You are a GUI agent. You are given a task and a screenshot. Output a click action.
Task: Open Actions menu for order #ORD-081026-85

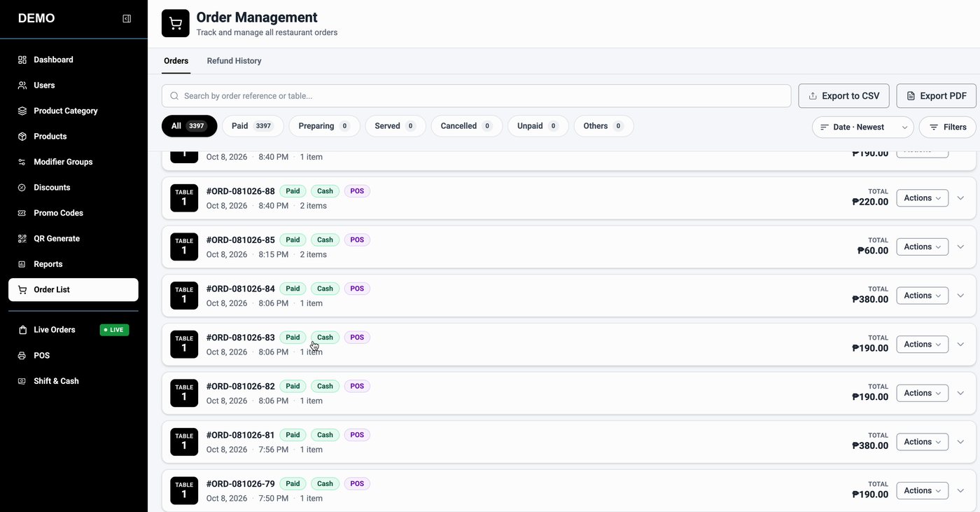pyautogui.click(x=922, y=247)
